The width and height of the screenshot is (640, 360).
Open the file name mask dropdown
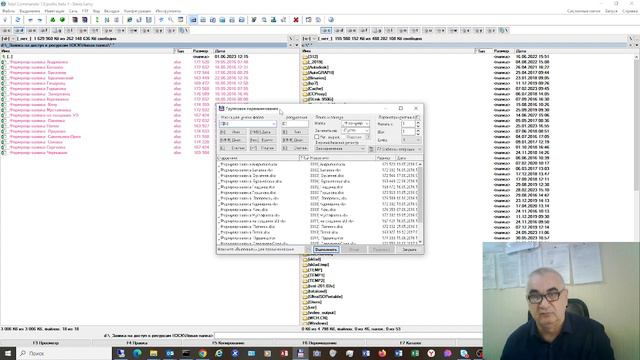tap(274, 124)
